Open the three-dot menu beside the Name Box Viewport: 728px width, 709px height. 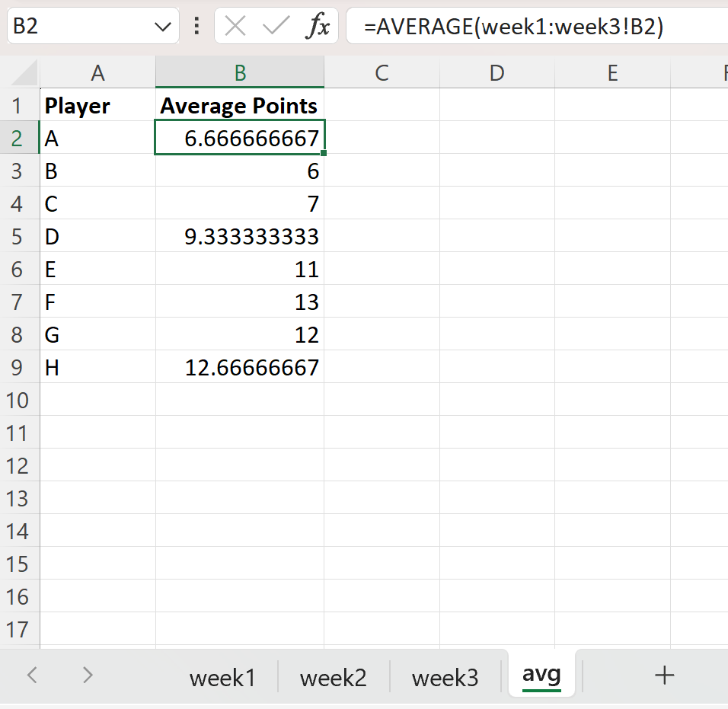(x=196, y=26)
